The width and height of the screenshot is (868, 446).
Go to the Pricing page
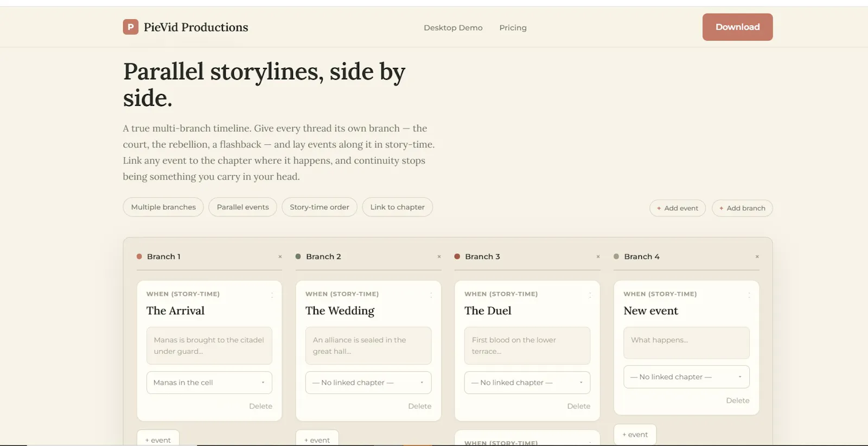click(513, 28)
